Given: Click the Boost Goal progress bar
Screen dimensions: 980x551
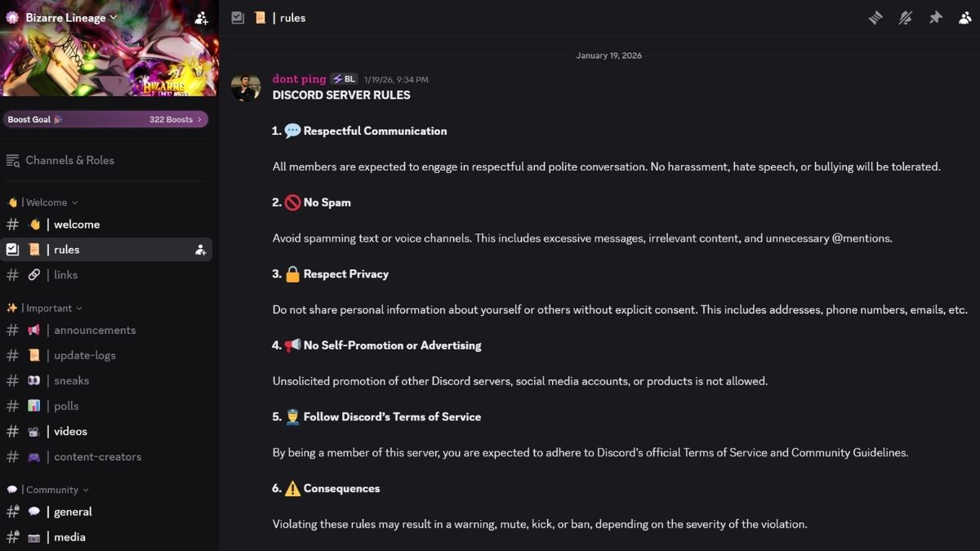Looking at the screenshot, I should click(106, 119).
